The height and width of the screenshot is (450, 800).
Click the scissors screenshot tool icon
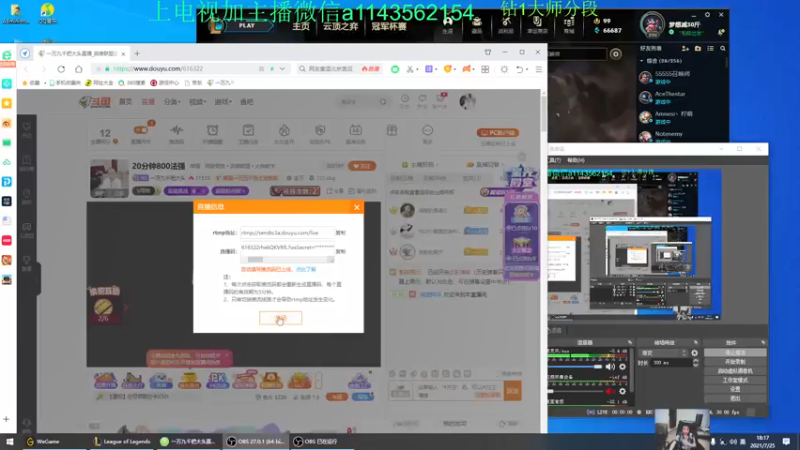point(410,69)
